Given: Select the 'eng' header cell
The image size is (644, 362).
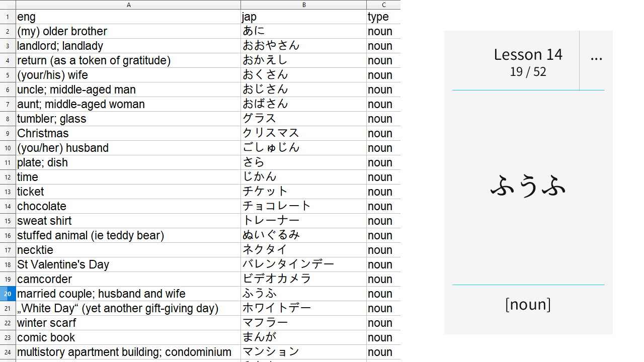Looking at the screenshot, I should [128, 17].
